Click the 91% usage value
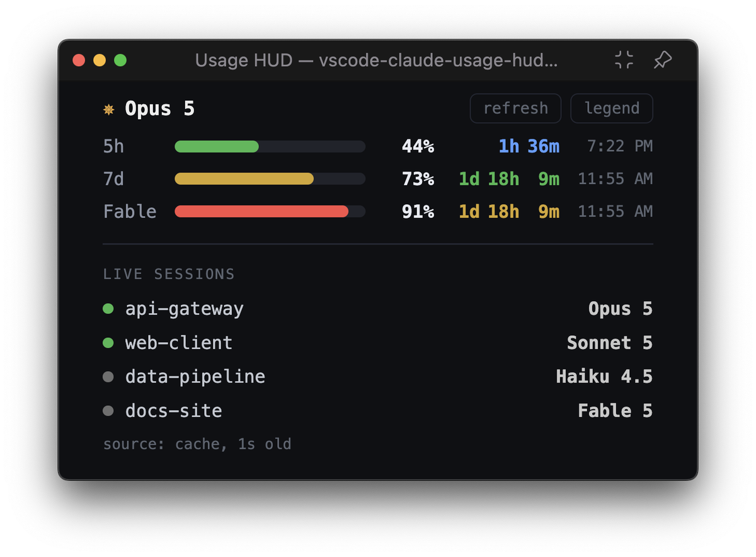The width and height of the screenshot is (756, 557). click(418, 211)
